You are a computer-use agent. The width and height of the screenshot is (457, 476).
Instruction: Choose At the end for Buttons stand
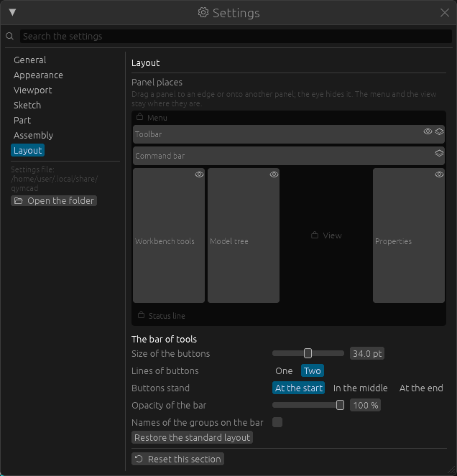pyautogui.click(x=421, y=388)
